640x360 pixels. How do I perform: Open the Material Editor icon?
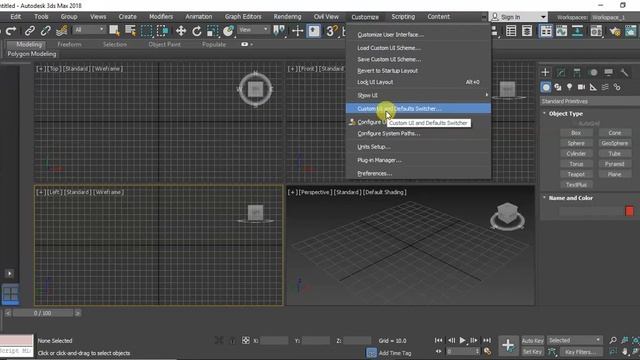(x=596, y=31)
